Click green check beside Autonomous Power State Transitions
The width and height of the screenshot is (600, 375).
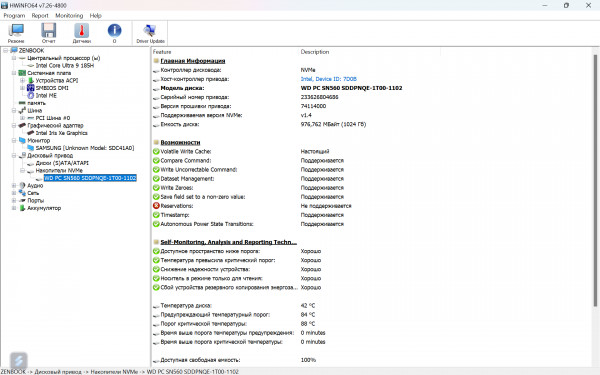pos(156,224)
